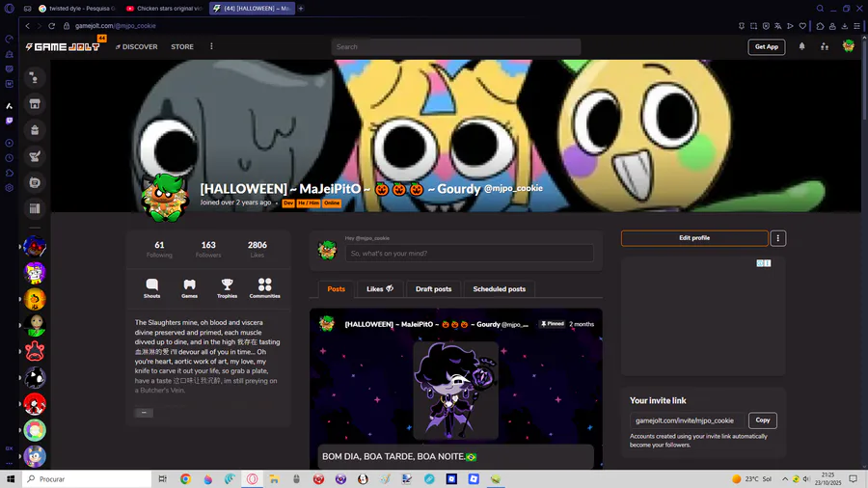Open the red-haired community avatar in sidebar
This screenshot has width=868, height=488.
(35, 404)
